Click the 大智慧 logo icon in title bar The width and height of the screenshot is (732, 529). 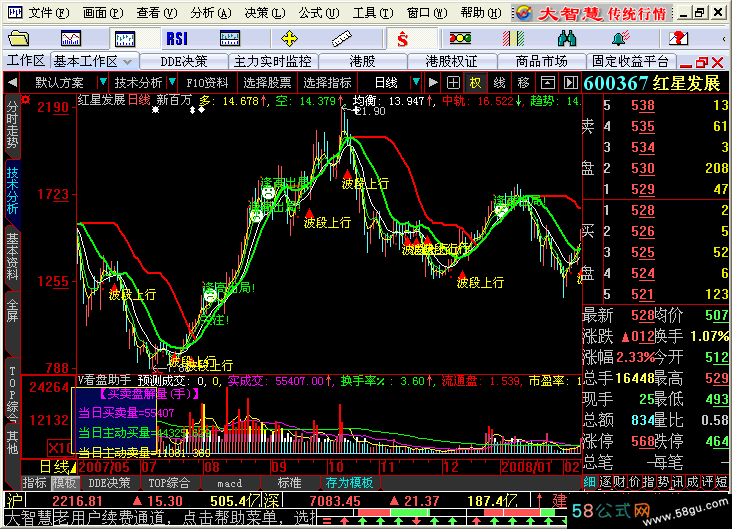(524, 13)
